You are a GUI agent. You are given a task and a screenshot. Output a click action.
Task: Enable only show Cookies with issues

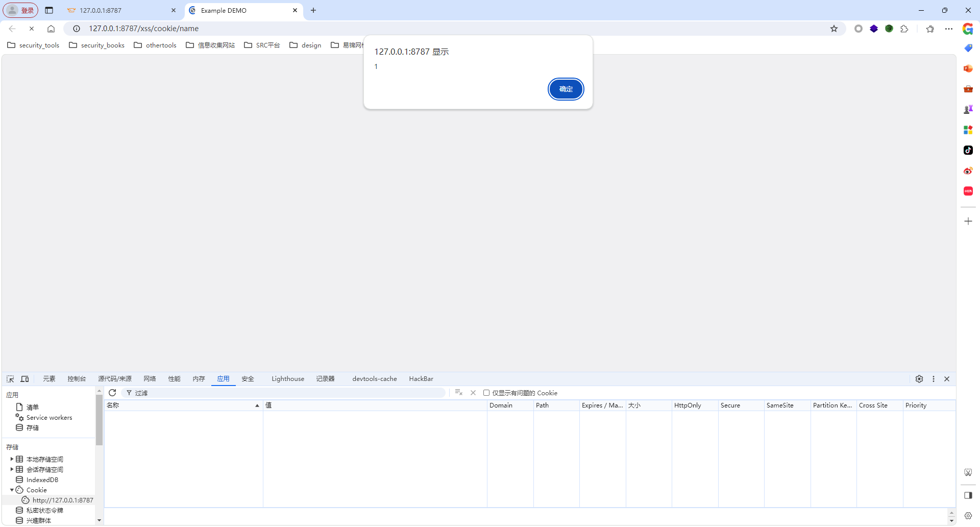tap(486, 393)
